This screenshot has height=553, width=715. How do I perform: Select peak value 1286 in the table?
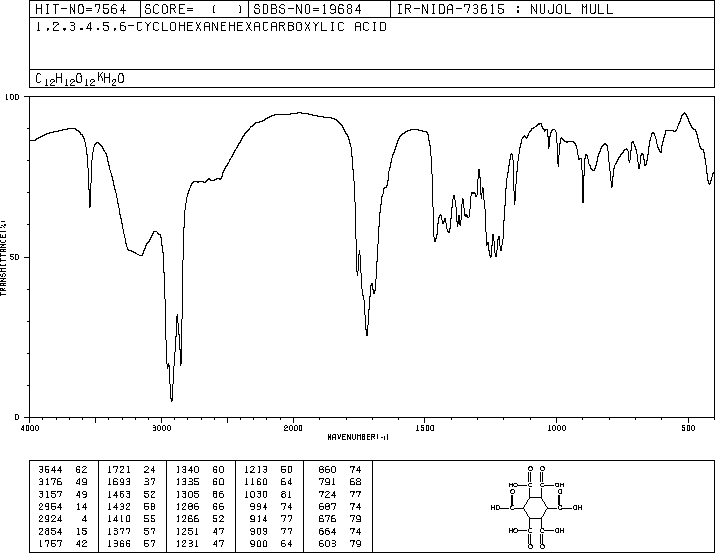click(187, 506)
